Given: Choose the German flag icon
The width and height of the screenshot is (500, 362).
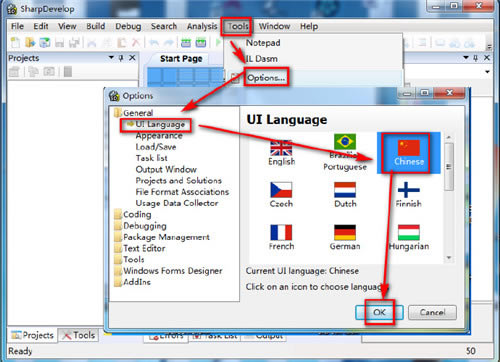Looking at the screenshot, I should pyautogui.click(x=345, y=232).
